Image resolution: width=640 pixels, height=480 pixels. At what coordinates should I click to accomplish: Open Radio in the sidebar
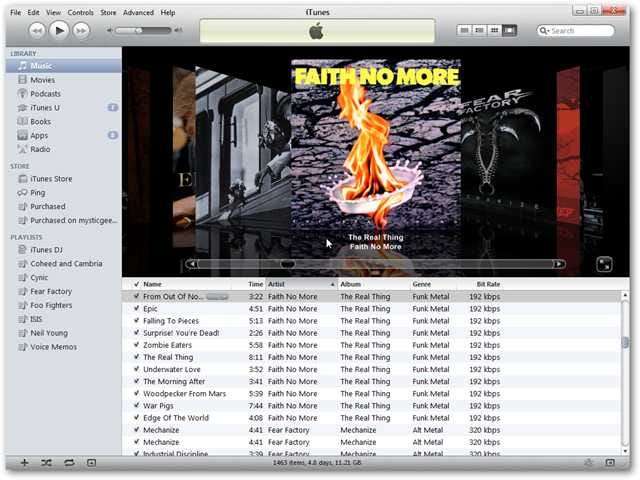pyautogui.click(x=64, y=149)
